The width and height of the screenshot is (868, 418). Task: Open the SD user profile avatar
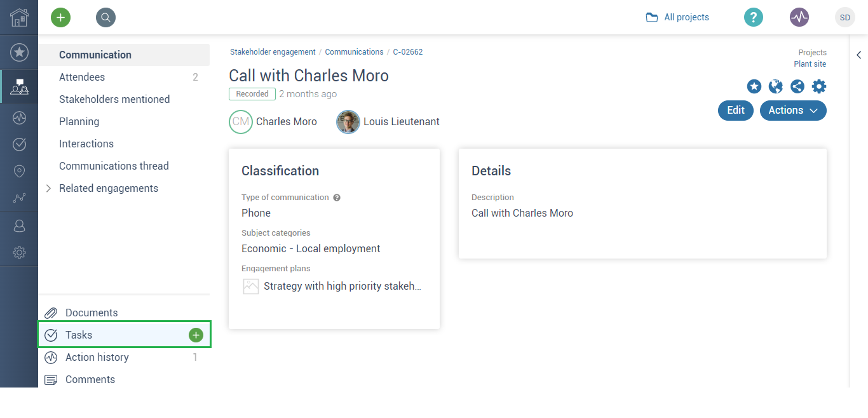[845, 17]
